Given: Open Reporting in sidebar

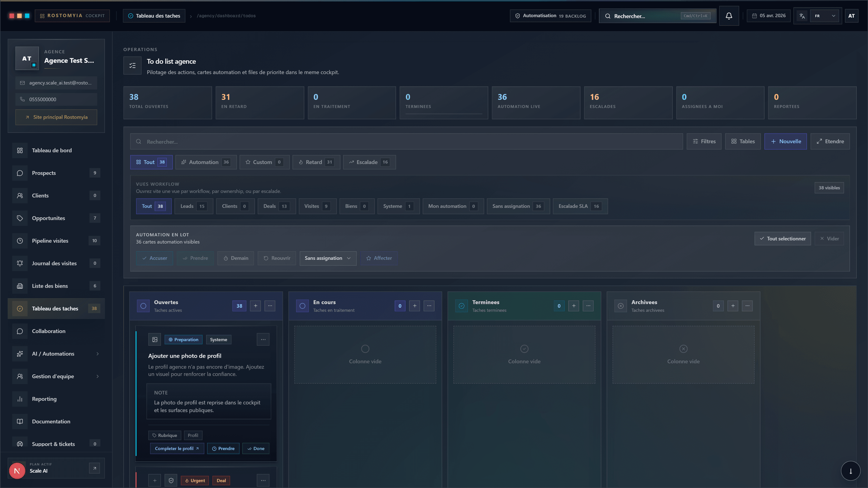Looking at the screenshot, I should [x=57, y=399].
